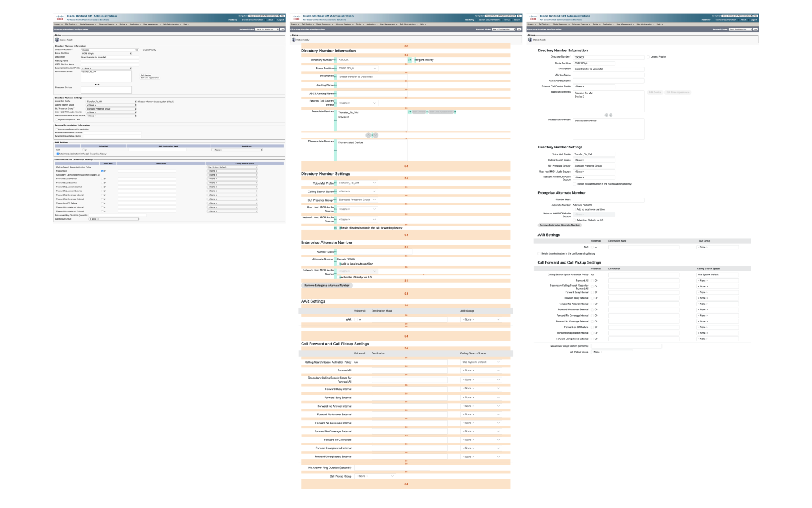
Task: Click the small device arrow buttons in right mockup
Action: pyautogui.click(x=608, y=115)
